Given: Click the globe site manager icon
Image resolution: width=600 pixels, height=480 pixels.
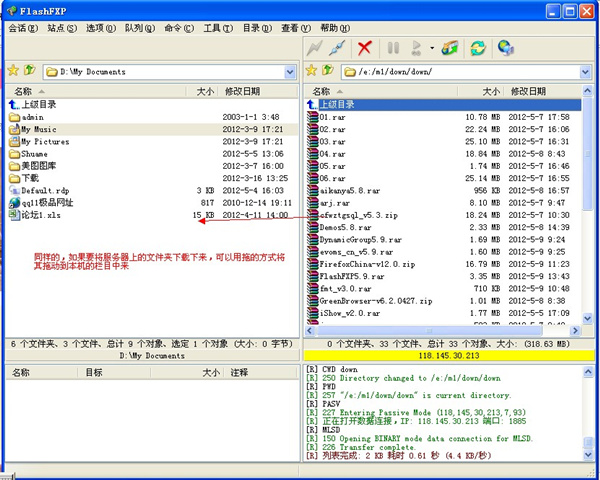Looking at the screenshot, I should tap(506, 48).
